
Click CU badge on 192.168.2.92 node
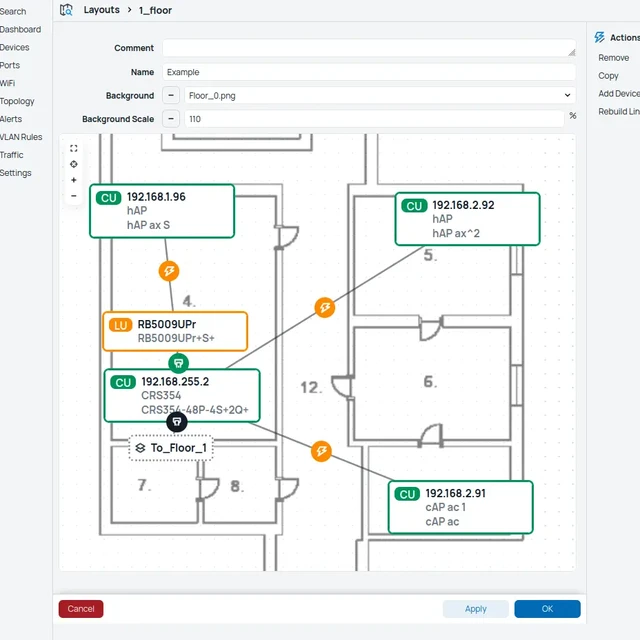414,206
